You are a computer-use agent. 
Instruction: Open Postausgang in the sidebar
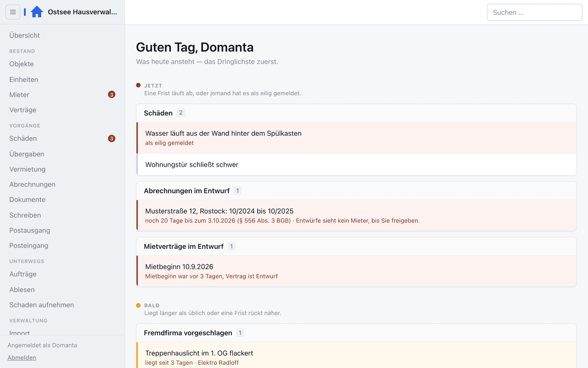(30, 230)
